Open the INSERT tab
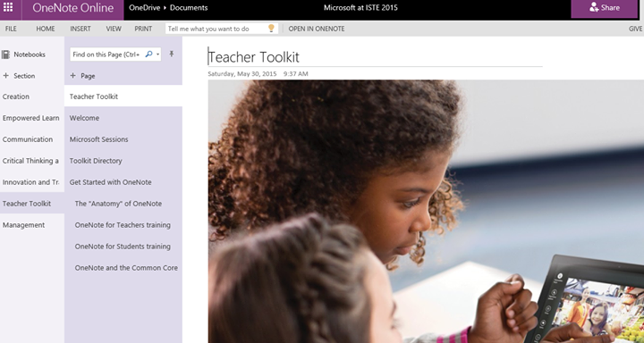This screenshot has width=644, height=343. click(80, 29)
